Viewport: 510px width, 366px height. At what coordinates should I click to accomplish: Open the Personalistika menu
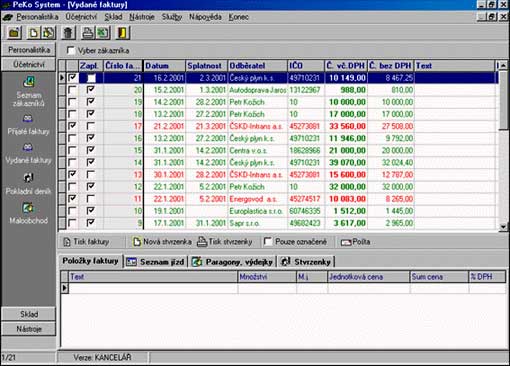pyautogui.click(x=37, y=17)
